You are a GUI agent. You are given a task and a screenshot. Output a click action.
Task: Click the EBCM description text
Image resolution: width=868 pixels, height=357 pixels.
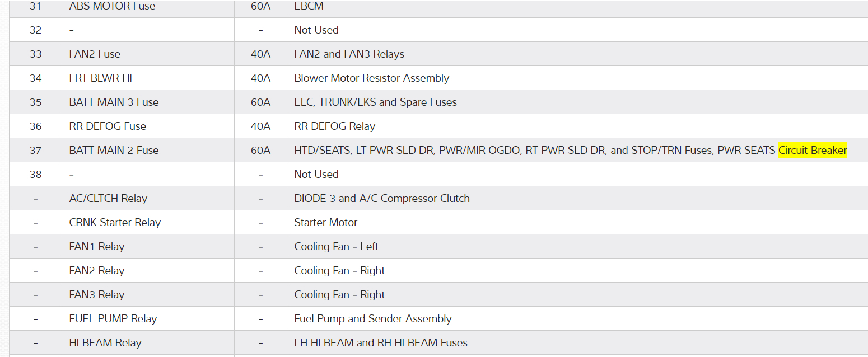(x=309, y=6)
